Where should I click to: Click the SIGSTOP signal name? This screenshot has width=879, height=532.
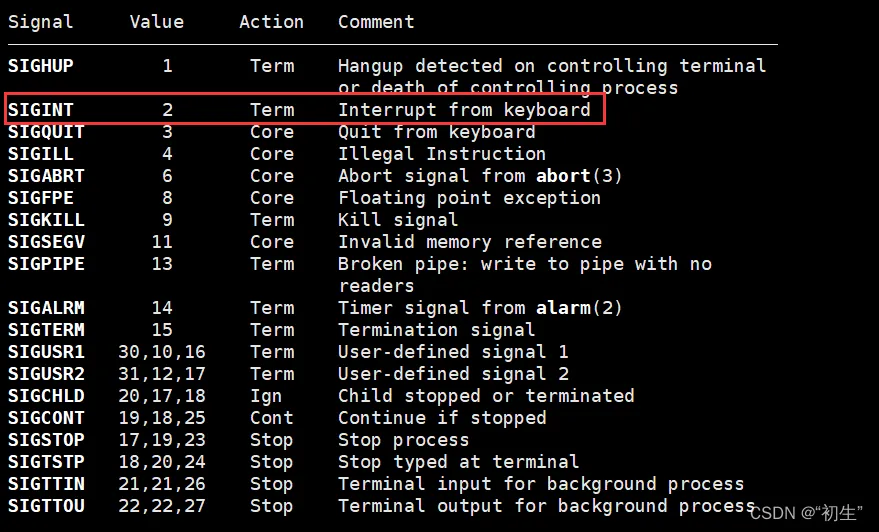pos(46,440)
